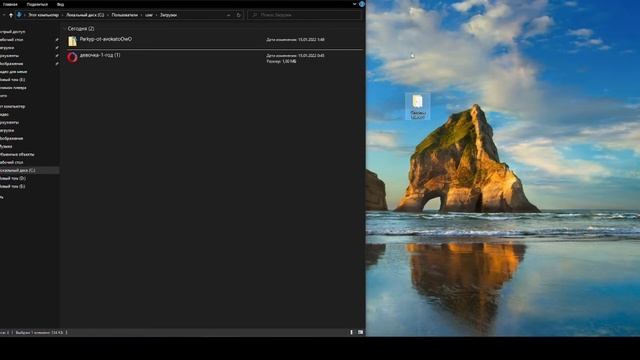Open Документы under Этот компьютер

coord(9,122)
